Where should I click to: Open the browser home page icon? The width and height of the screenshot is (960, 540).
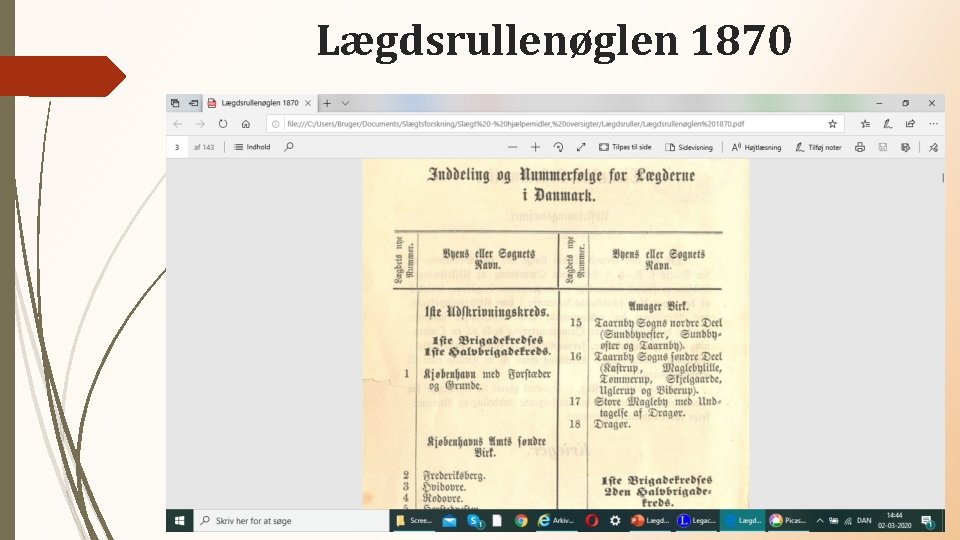[x=246, y=124]
